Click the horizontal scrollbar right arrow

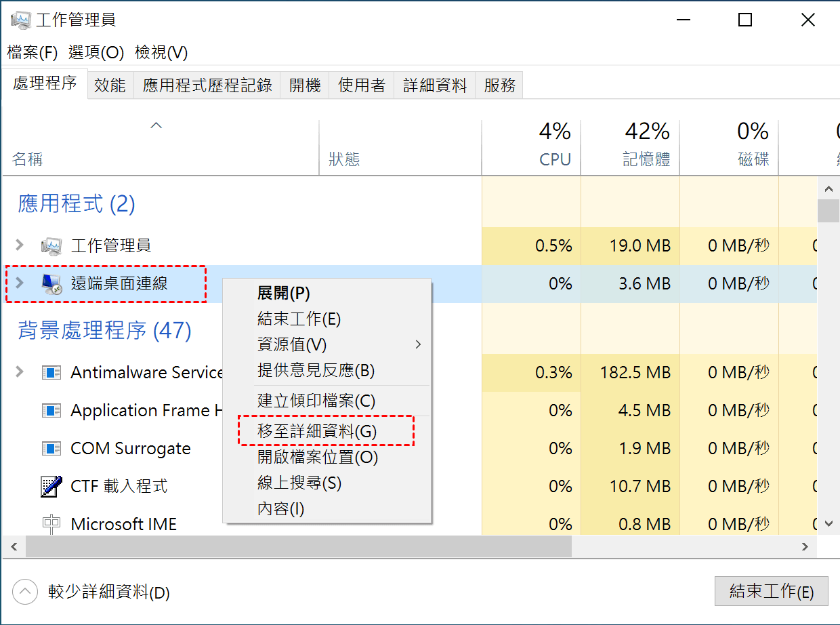[805, 546]
